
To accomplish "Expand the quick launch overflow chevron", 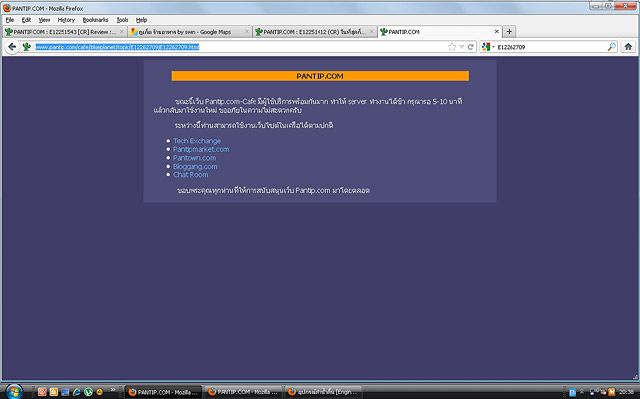I will pos(113,390).
